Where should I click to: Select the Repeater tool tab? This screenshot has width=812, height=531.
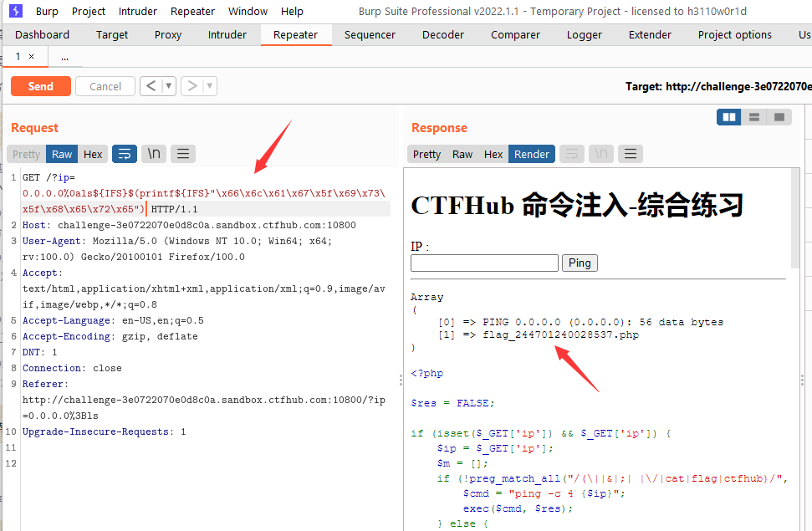296,35
